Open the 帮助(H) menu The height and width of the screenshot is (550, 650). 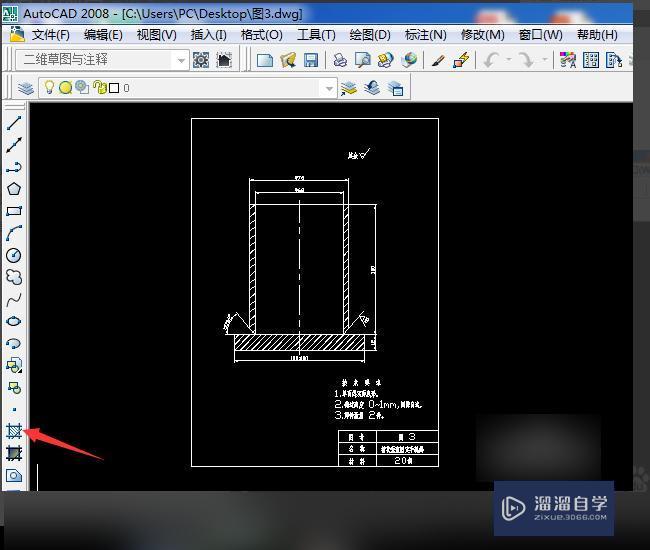coord(597,35)
